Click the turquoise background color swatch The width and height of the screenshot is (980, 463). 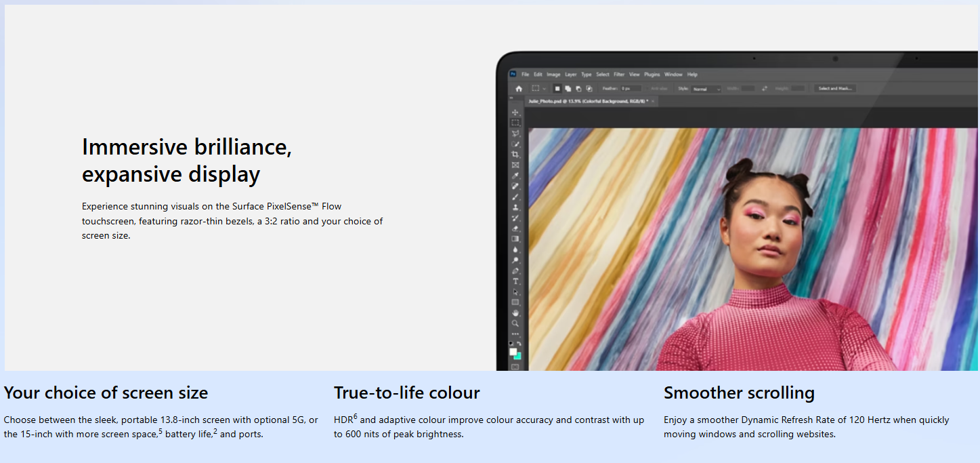tap(517, 355)
